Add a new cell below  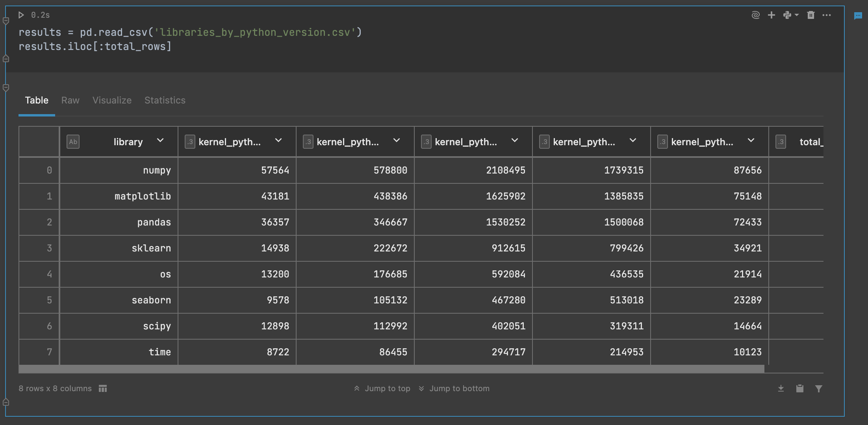tap(772, 15)
